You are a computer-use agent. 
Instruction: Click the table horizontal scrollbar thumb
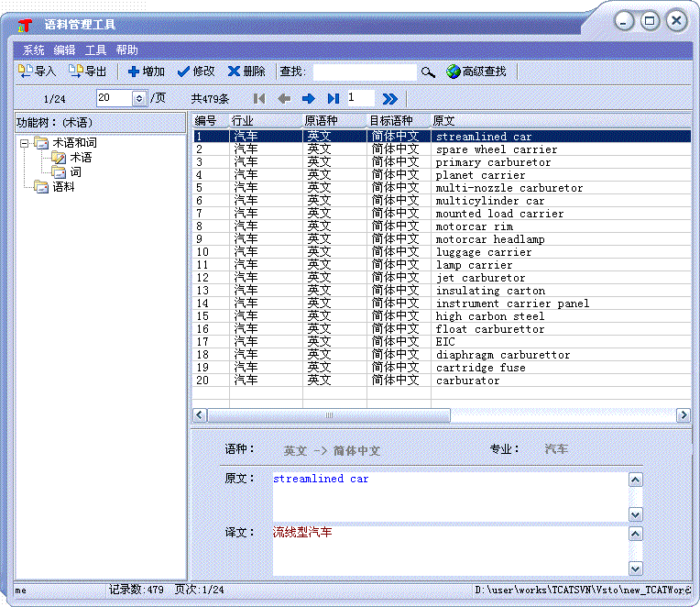(x=329, y=415)
